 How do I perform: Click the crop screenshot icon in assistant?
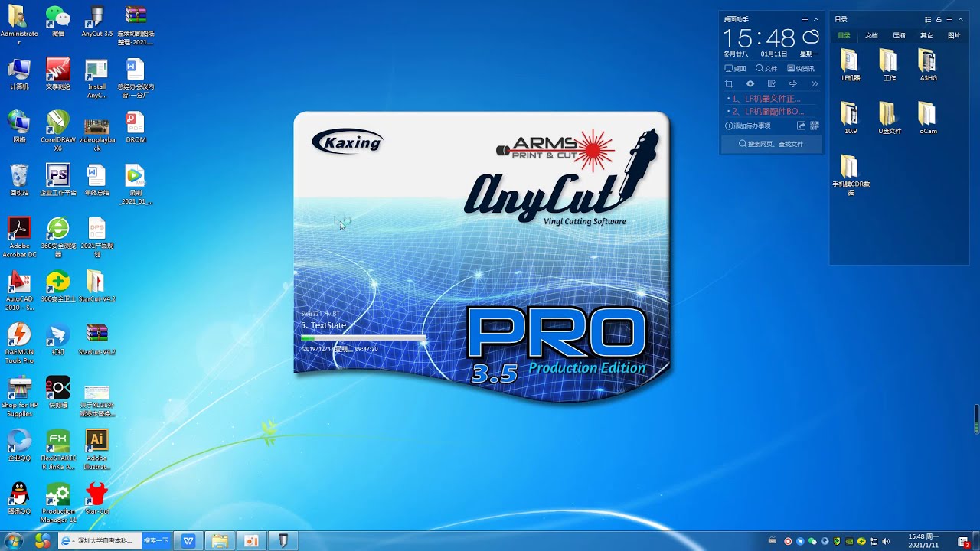(729, 83)
